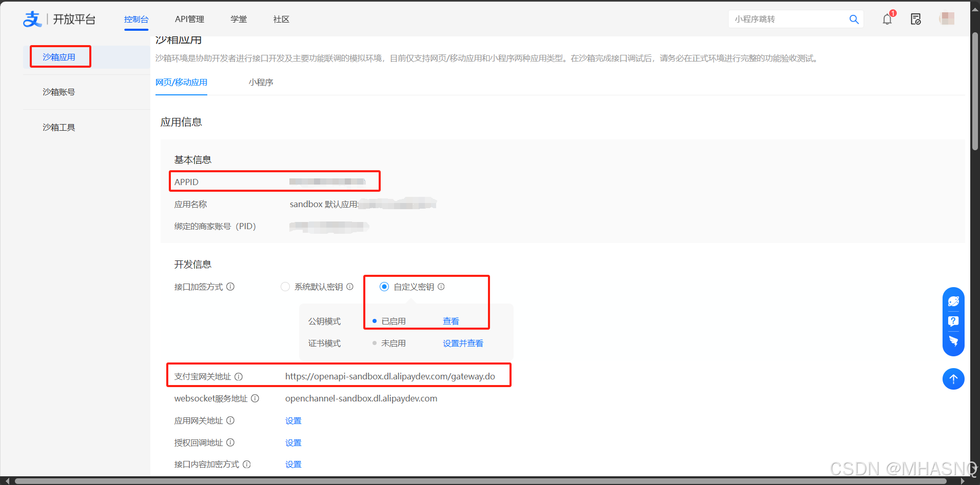Open the notification bell
This screenshot has height=485, width=980.
pos(887,19)
